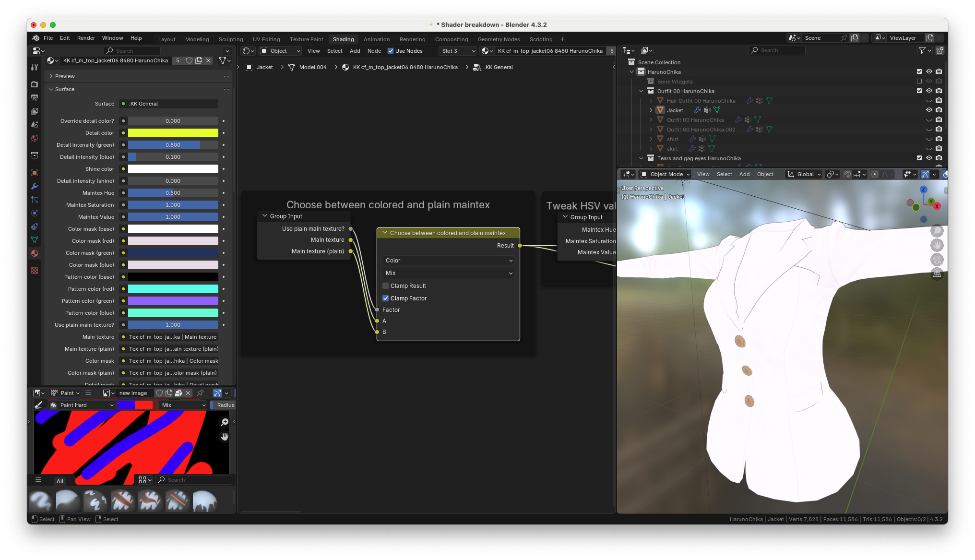Viewport: 975px width, 560px height.
Task: Open the Modifier properties wrench icon
Action: click(35, 186)
